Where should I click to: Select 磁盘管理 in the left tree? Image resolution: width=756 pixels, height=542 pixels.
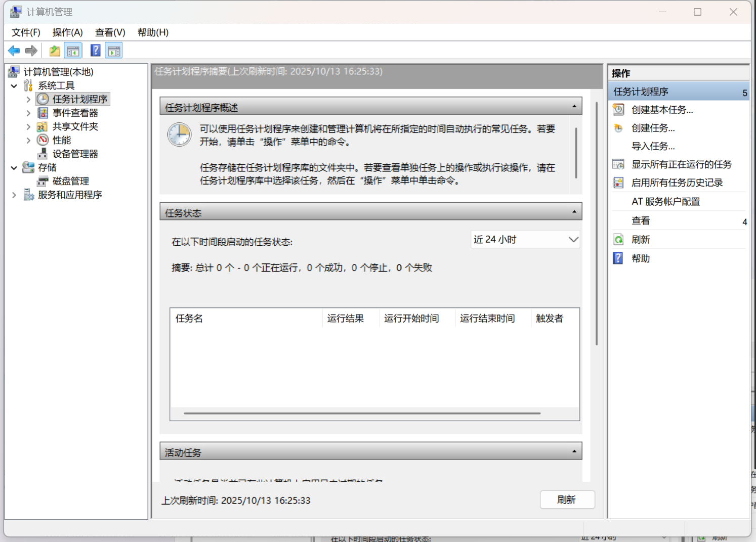[71, 181]
